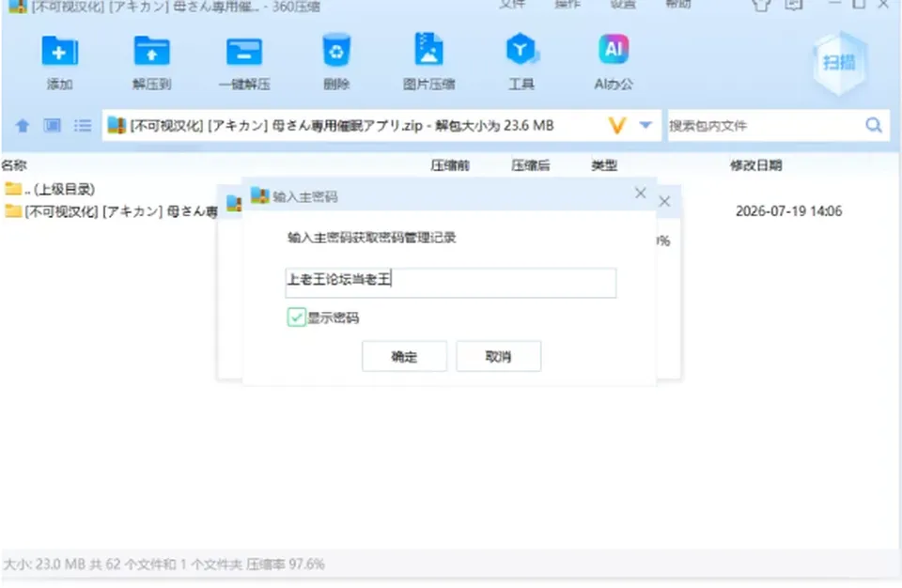The image size is (902, 588).
Task: Switch to detailed list view
Action: (x=83, y=126)
